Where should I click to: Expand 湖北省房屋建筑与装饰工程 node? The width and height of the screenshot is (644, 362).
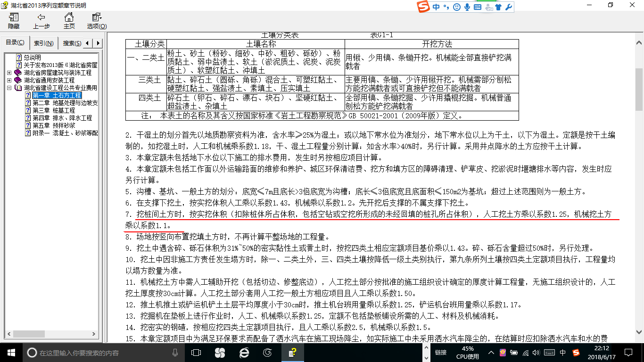9,73
